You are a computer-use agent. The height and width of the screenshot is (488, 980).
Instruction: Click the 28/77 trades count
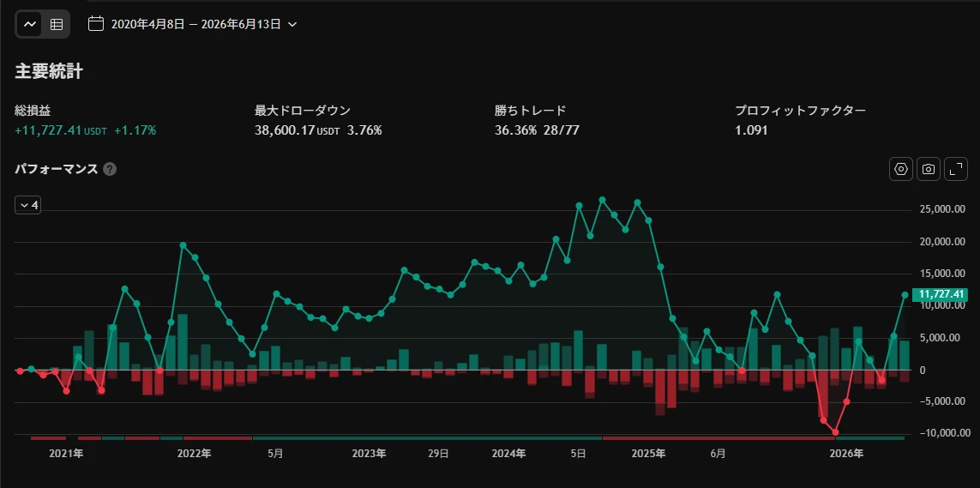click(x=562, y=130)
